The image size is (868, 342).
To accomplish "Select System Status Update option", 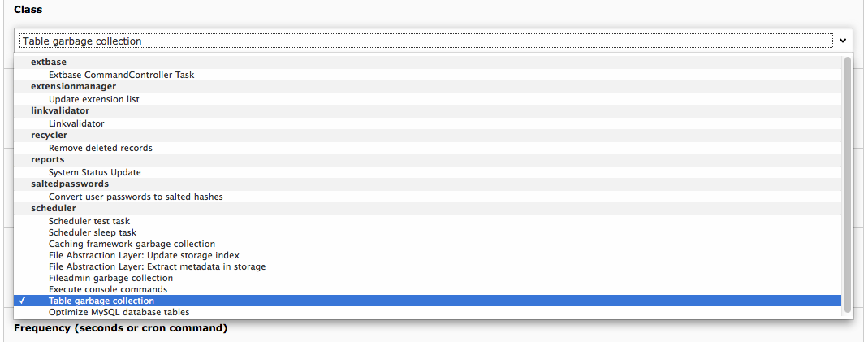I will coord(95,172).
